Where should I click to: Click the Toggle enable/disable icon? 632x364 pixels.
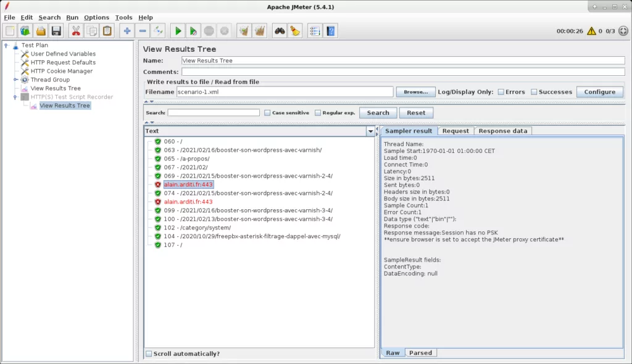pyautogui.click(x=158, y=31)
